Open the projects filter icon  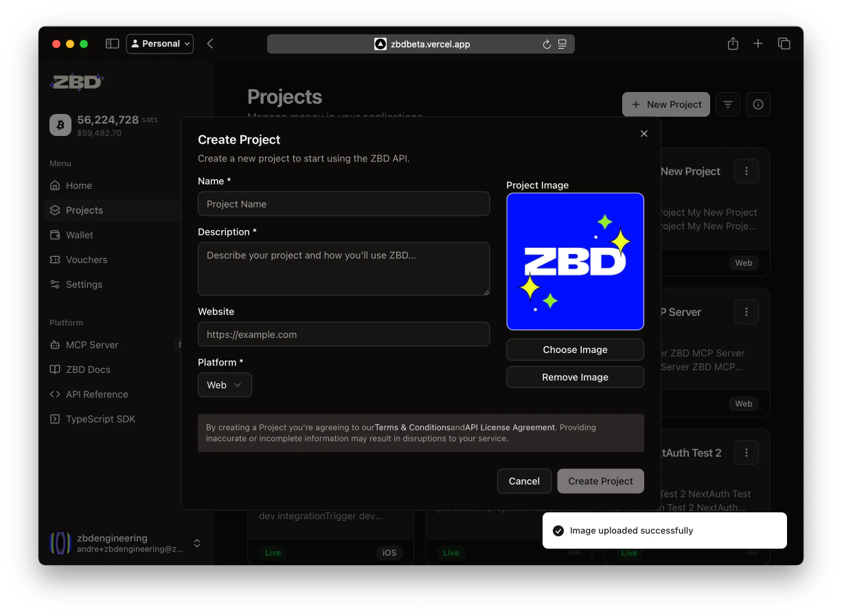tap(728, 104)
